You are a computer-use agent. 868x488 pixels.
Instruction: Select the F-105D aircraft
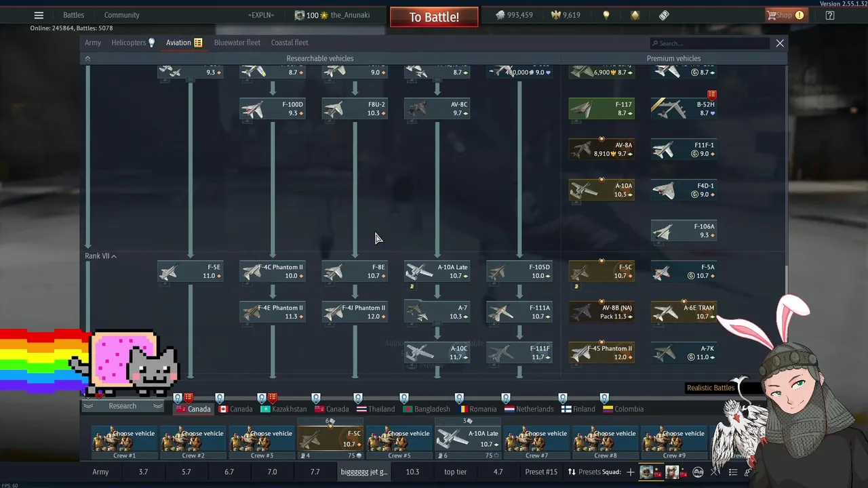pos(519,271)
